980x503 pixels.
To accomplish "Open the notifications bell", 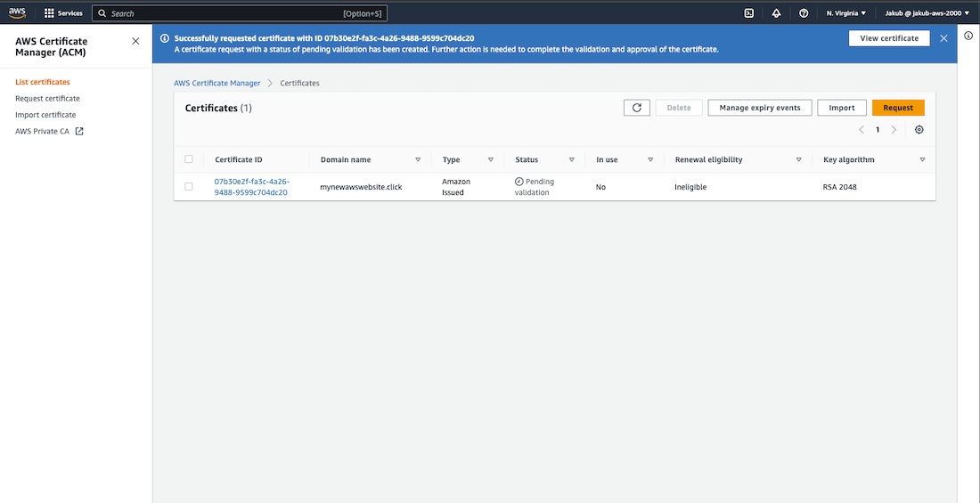I will pyautogui.click(x=776, y=13).
